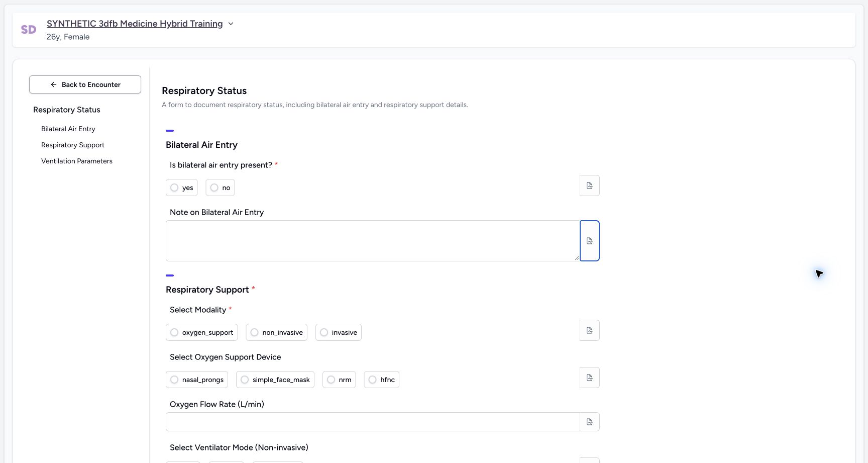Click the '26y, Female' patient details text
The image size is (868, 463).
pyautogui.click(x=68, y=37)
